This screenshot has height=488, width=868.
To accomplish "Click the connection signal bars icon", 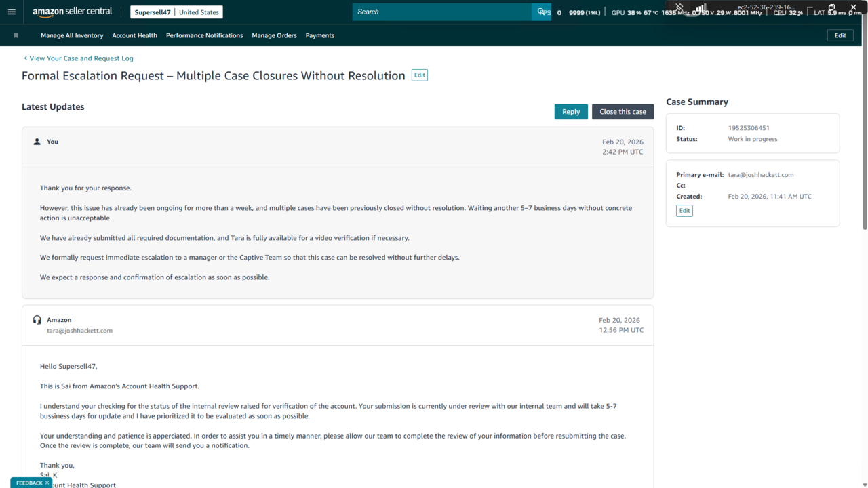I will point(701,8).
